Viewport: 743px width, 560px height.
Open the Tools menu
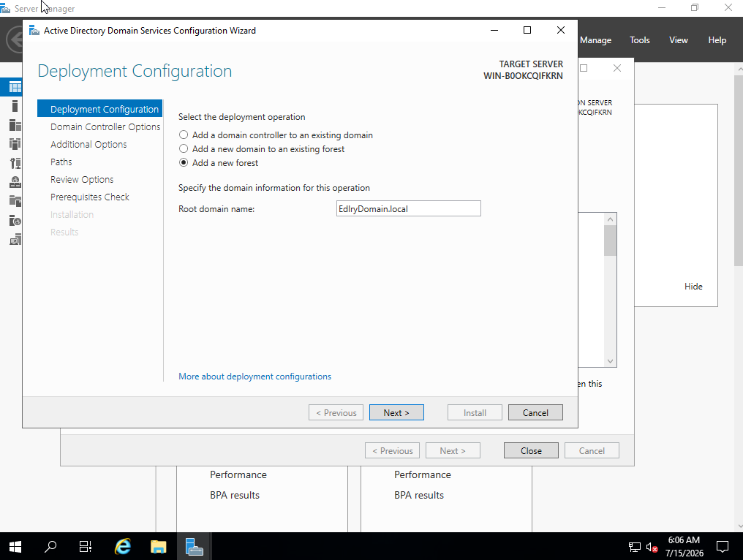[639, 40]
